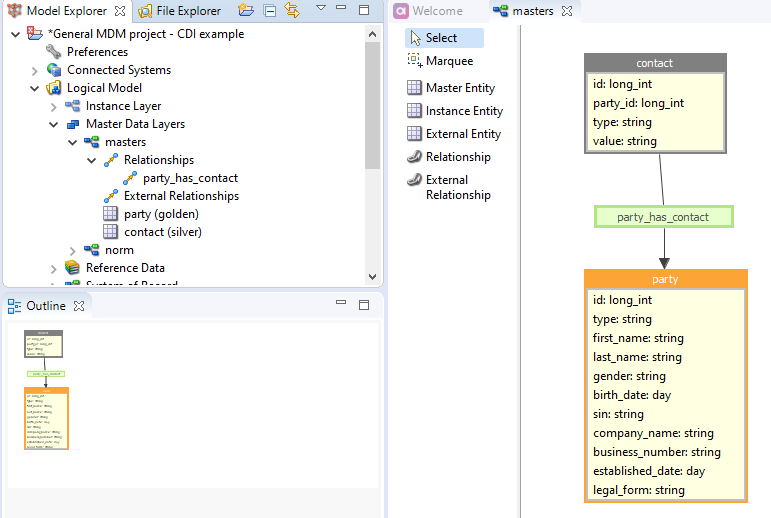Screen dimensions: 771x518
Task: Click the diagram thumbnail in Outline
Action: pos(46,388)
